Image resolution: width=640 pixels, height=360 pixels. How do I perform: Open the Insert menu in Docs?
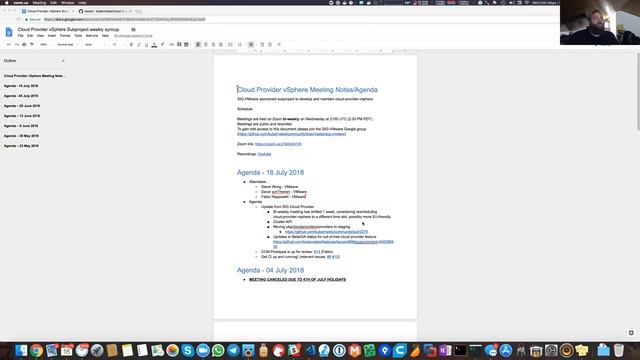tap(51, 36)
